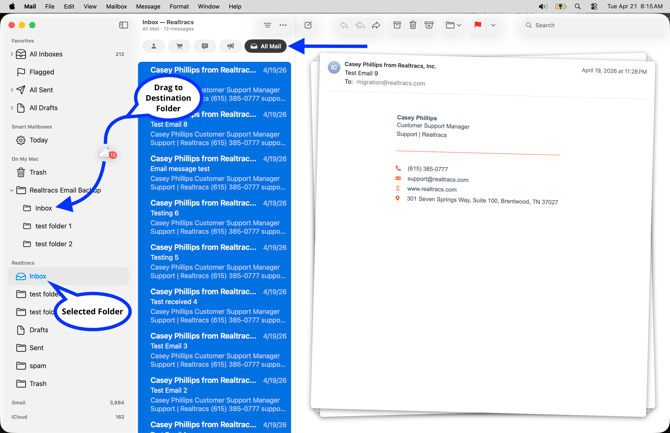This screenshot has height=433, width=670.
Task: Open the support@realtracs.com email link
Action: tap(438, 179)
